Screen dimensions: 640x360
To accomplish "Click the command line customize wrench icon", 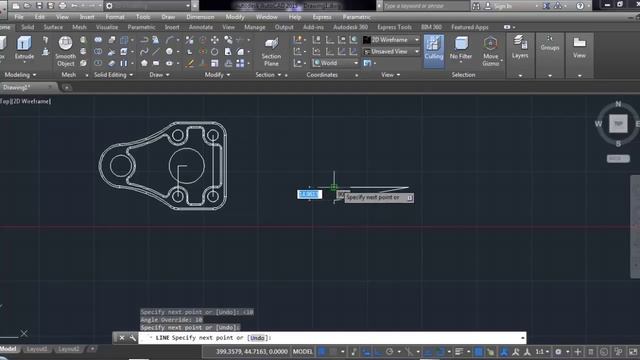I will 133,338.
